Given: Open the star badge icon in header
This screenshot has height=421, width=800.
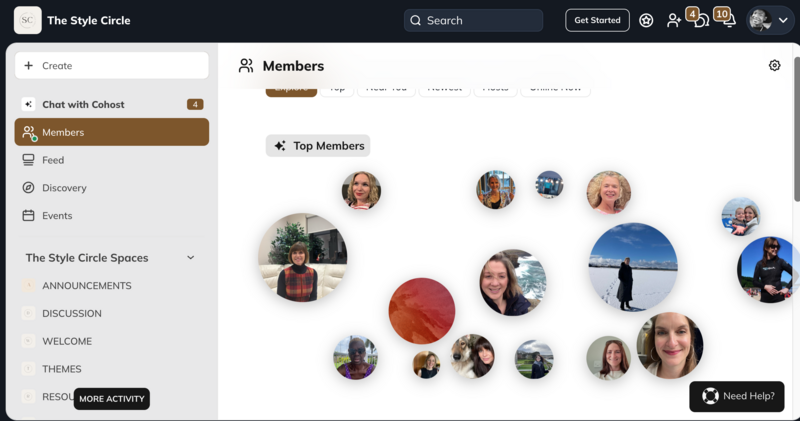Looking at the screenshot, I should pos(646,20).
